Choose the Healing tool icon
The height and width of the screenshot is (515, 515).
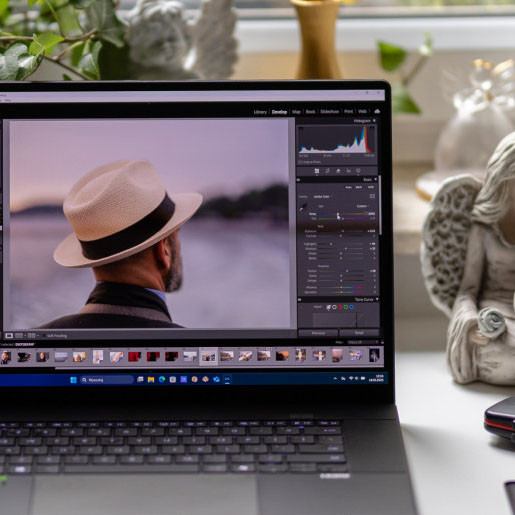(338, 171)
